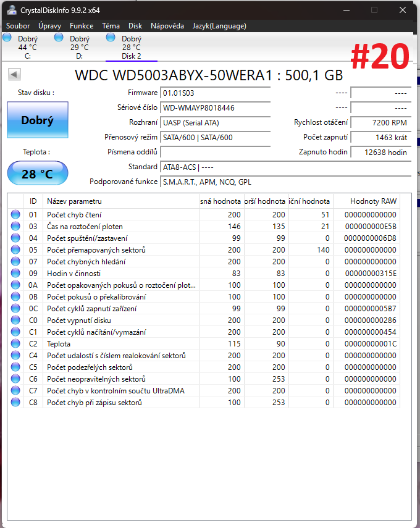The height and width of the screenshot is (528, 420).
Task: Click status icon of C2 Teplota row
Action: [x=15, y=343]
